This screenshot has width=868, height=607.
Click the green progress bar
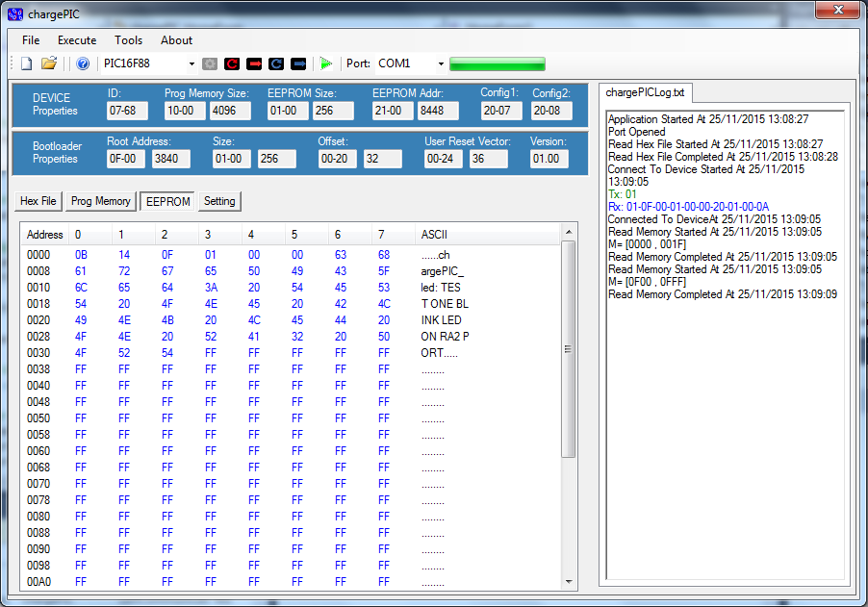click(497, 64)
